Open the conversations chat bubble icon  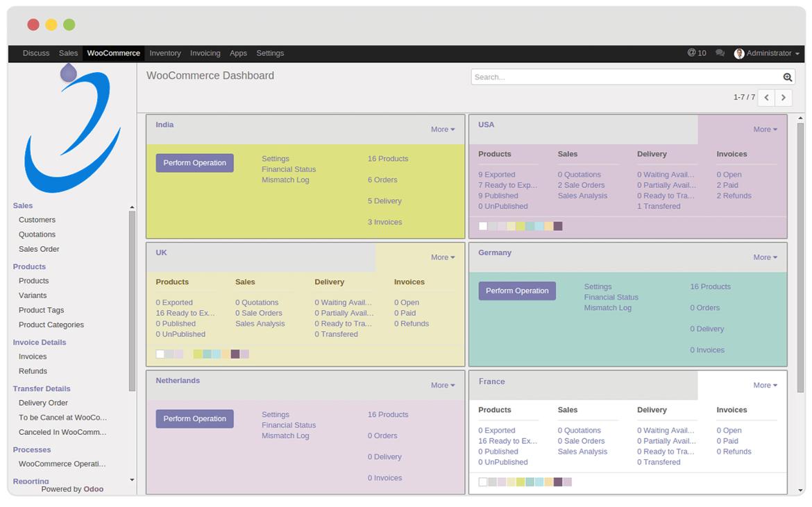tap(720, 53)
